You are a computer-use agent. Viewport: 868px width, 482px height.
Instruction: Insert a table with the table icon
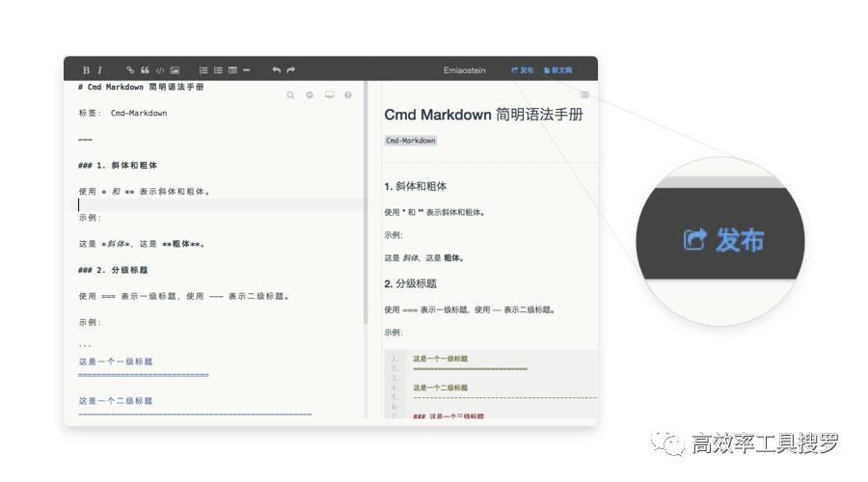pos(232,70)
